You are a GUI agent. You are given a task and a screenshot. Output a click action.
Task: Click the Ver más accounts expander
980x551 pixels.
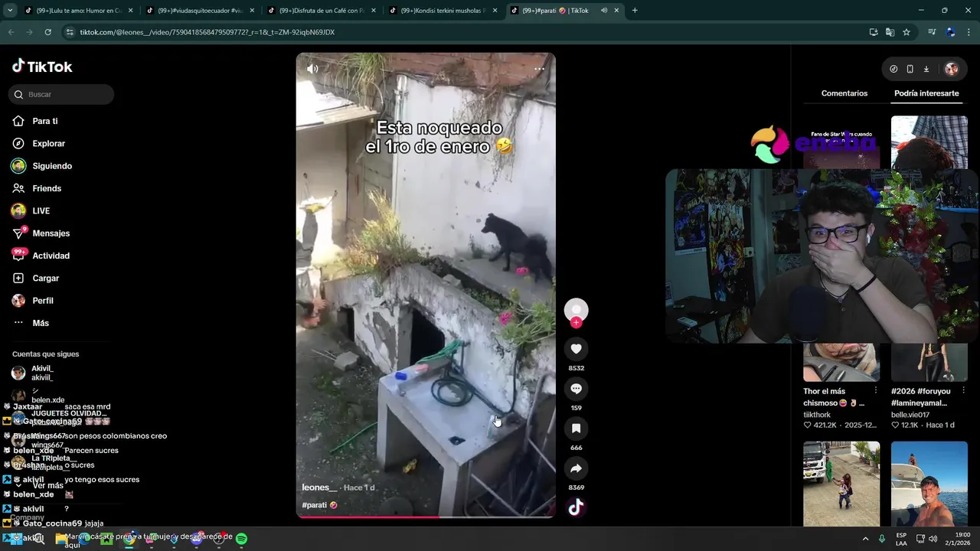[x=47, y=485]
